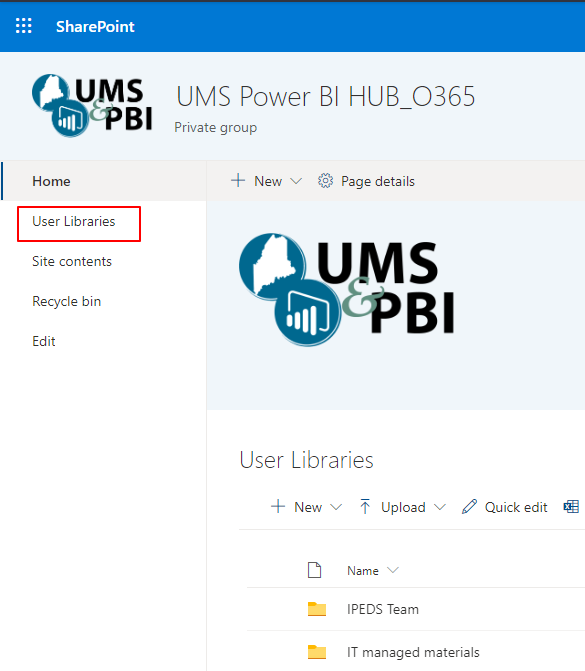Click the Export to Excel icon
Viewport: 585px width, 671px height.
(x=571, y=507)
